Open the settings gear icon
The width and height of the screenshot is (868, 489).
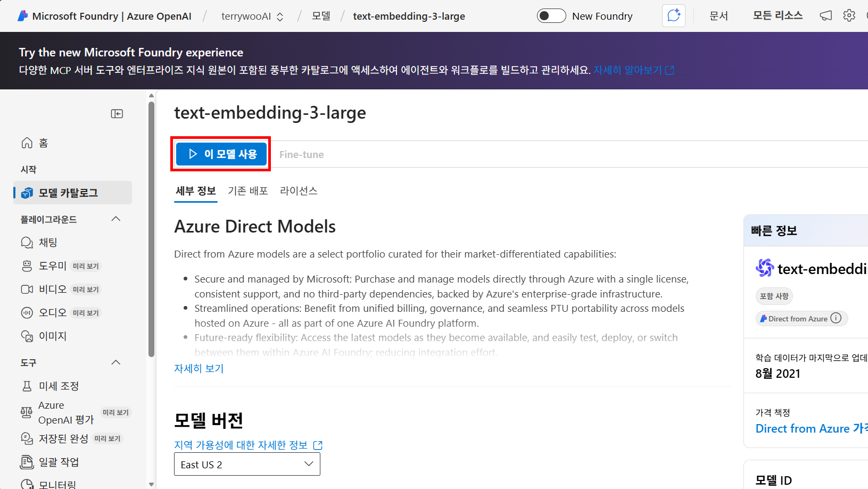click(849, 15)
